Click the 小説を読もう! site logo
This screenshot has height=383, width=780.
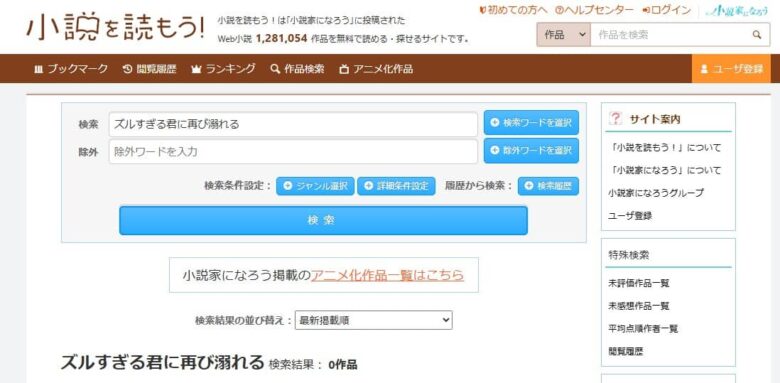pos(115,26)
